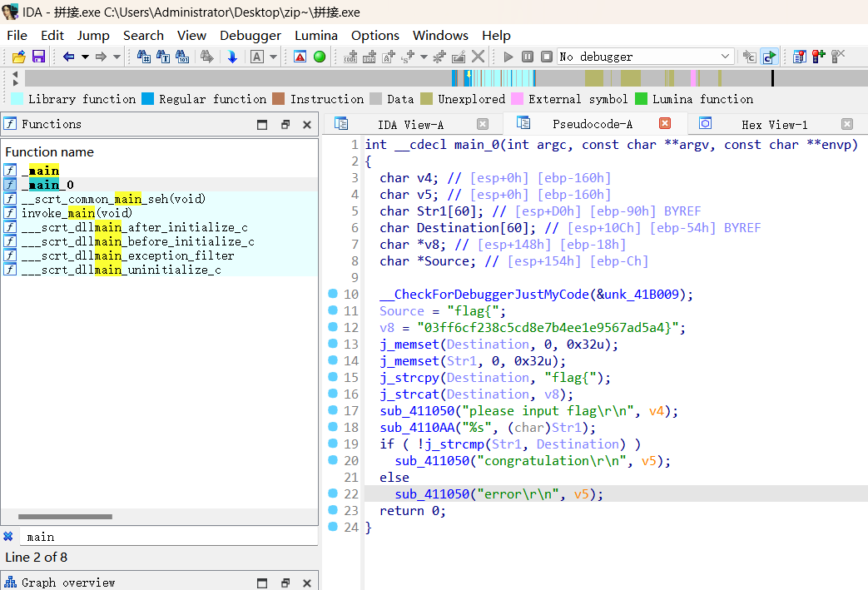This screenshot has width=868, height=590.
Task: Toggle breakpoint dot on line 19
Action: pyautogui.click(x=333, y=444)
